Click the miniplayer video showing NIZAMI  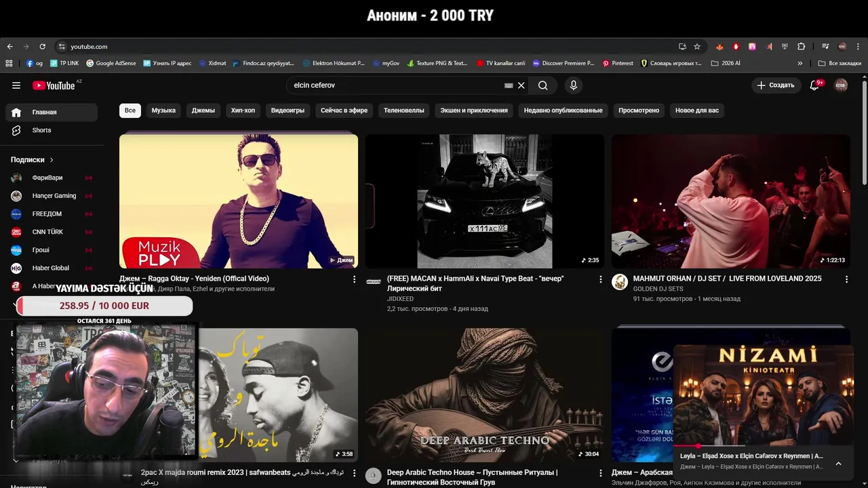point(764,395)
